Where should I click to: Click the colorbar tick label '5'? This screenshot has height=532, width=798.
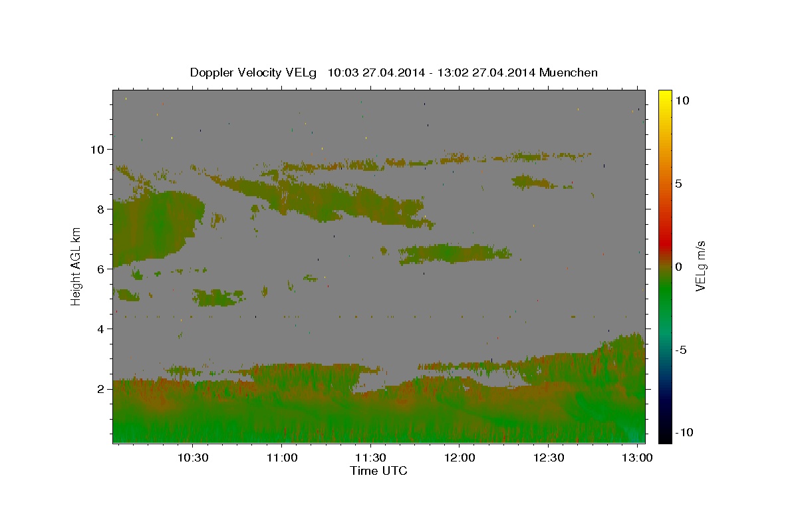pyautogui.click(x=679, y=184)
